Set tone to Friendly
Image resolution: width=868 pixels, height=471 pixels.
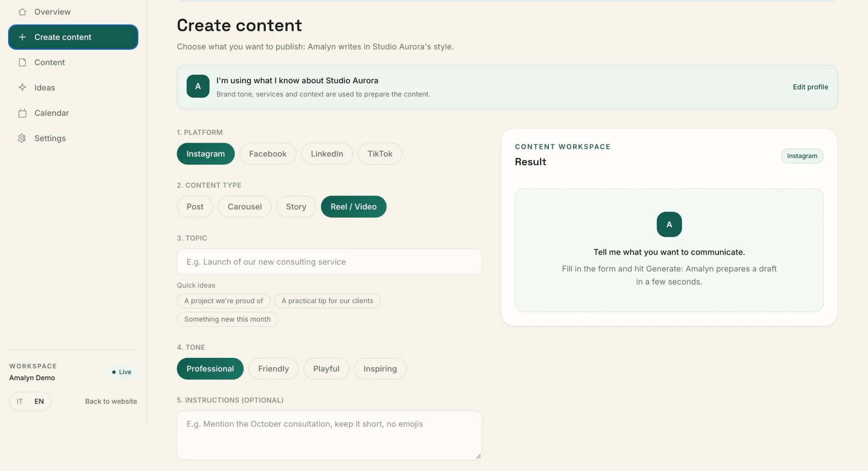274,369
